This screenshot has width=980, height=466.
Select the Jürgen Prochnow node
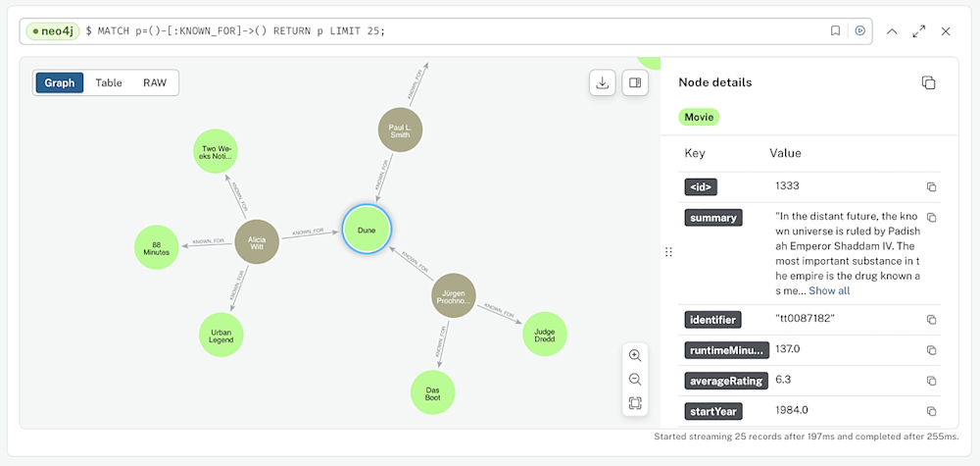(x=454, y=294)
